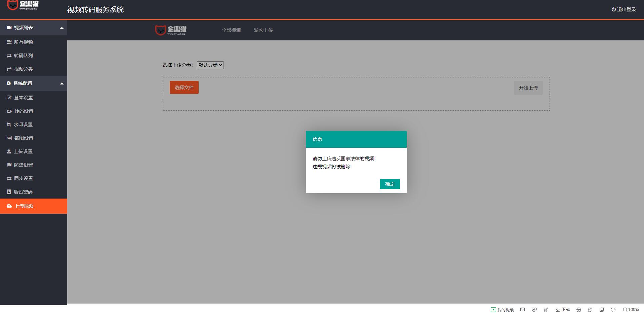Click 确定 in the 信息 dialog
Viewport: 644px width, 314px height.
(390, 184)
